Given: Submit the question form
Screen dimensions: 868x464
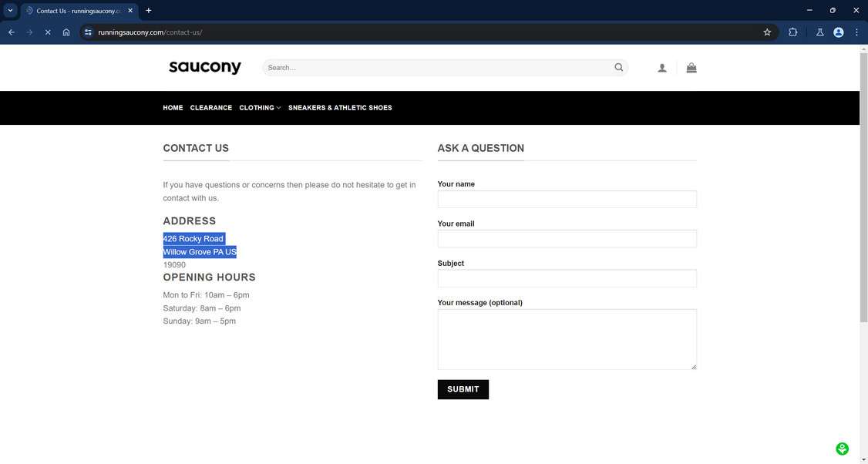Looking at the screenshot, I should [x=463, y=389].
